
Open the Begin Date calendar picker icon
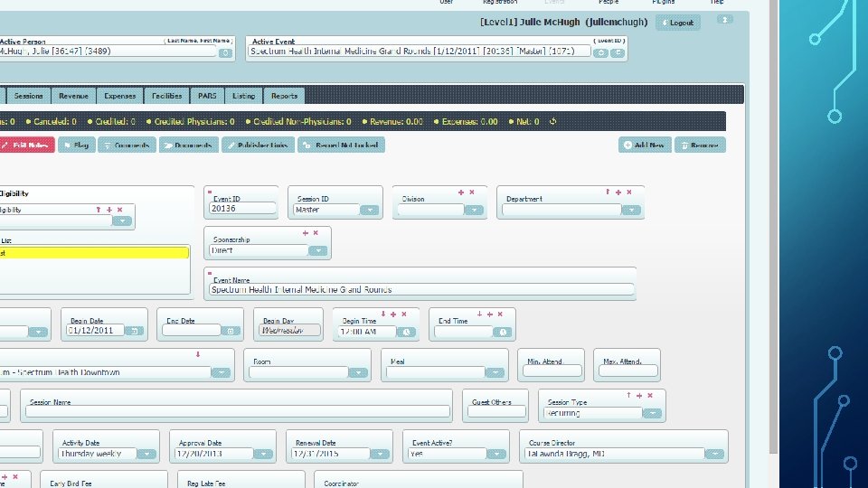coord(135,331)
